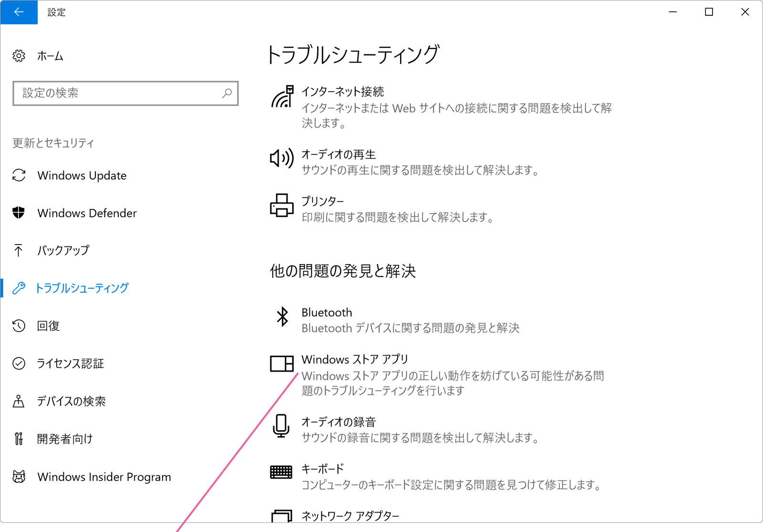
Task: Click 印刷に関する問題を検出 description text
Action: click(x=398, y=217)
